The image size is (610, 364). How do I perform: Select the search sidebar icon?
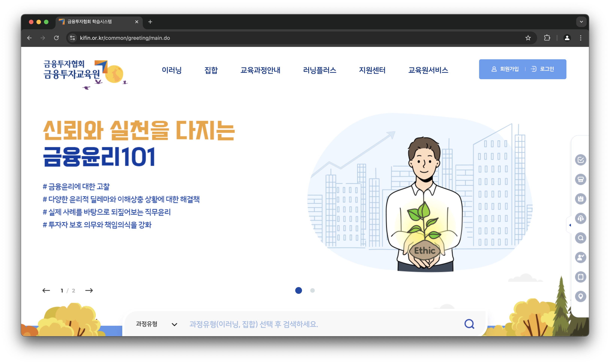tap(581, 238)
